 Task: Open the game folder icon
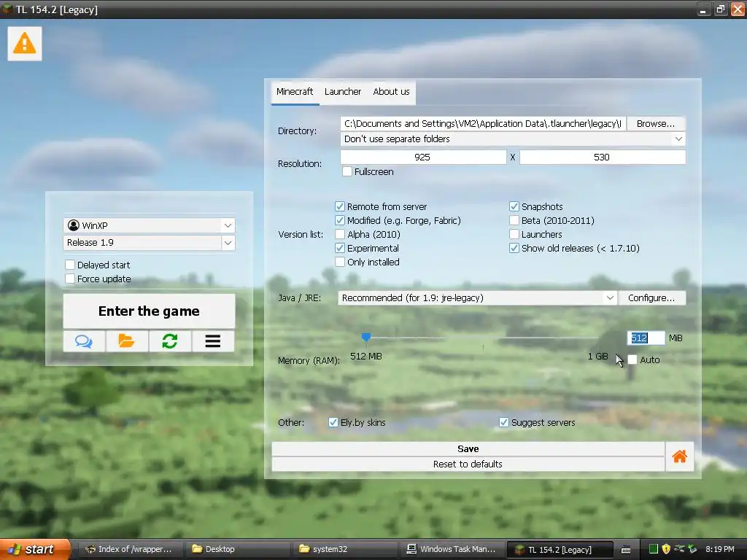coord(127,341)
